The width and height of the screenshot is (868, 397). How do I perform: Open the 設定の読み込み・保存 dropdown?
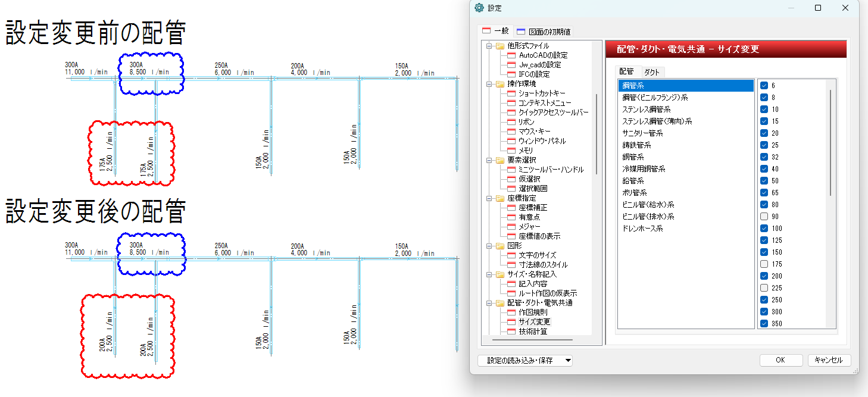click(568, 361)
